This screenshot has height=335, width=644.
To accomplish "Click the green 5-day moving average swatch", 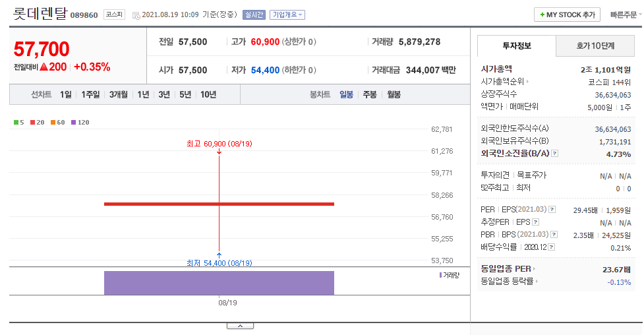I will coord(16,123).
